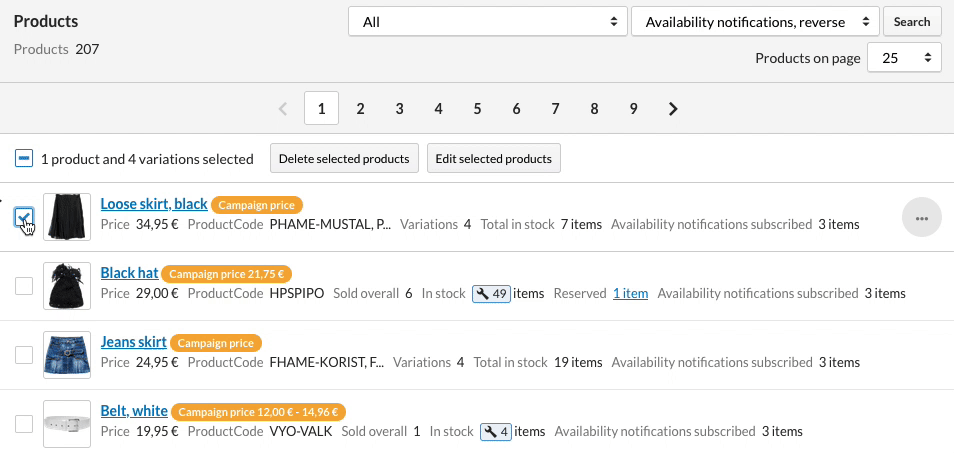Click the Delete selected products button
This screenshot has height=454, width=954.
[344, 159]
